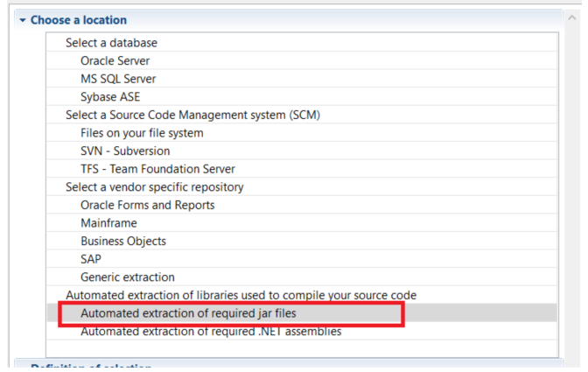Screen dimensions: 588x372
Task: Select the SAP repository option
Action: tap(91, 259)
